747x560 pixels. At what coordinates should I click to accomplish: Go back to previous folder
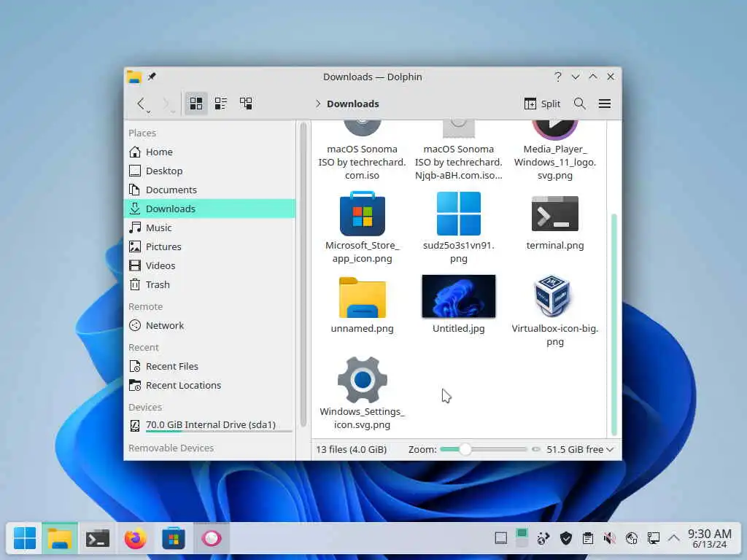(x=141, y=104)
